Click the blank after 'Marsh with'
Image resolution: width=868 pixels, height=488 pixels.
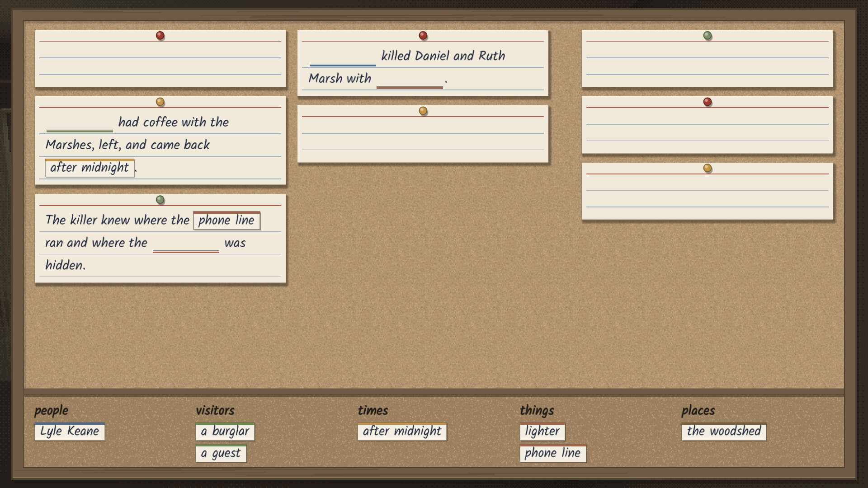410,80
